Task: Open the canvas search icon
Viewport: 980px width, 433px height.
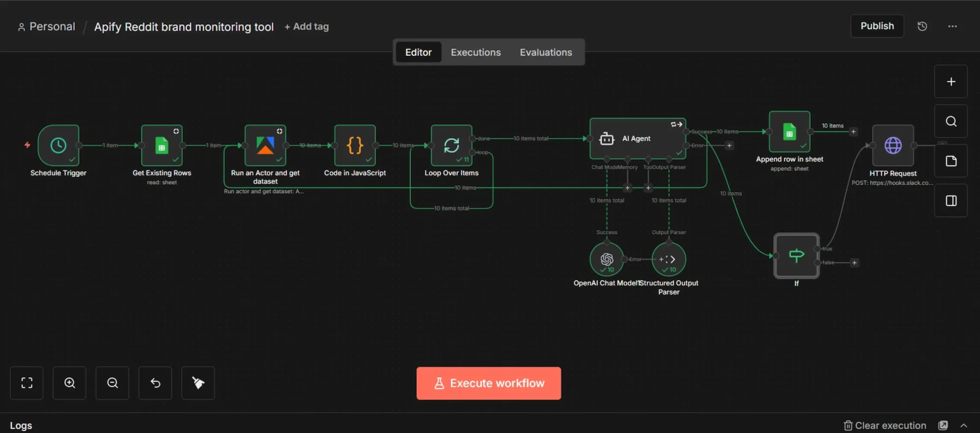Action: 951,121
